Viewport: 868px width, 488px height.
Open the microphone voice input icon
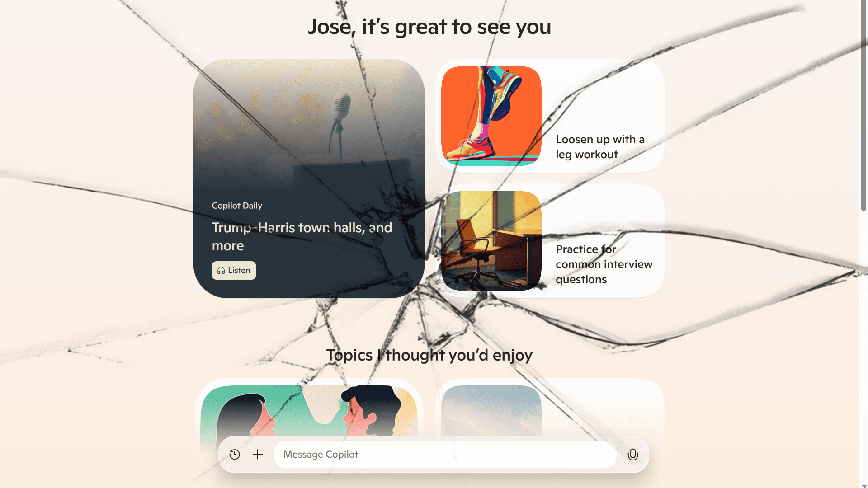pos(632,454)
